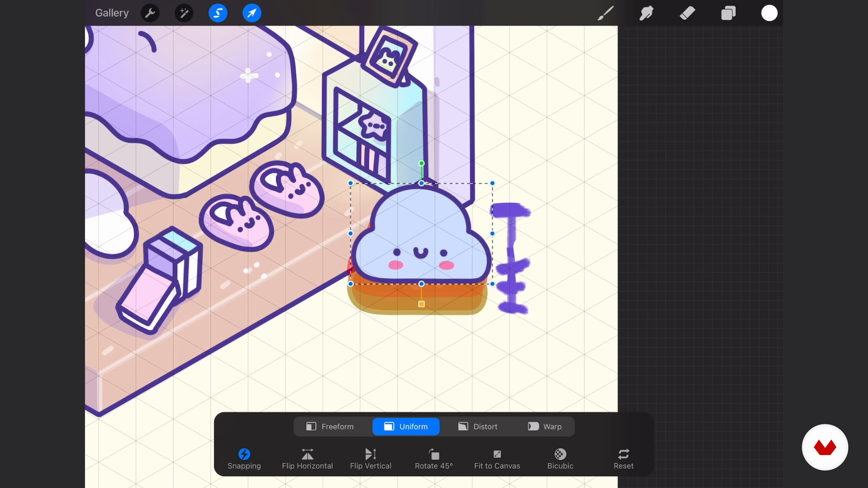This screenshot has width=868, height=488.
Task: Select the Eraser tool
Action: (x=687, y=13)
